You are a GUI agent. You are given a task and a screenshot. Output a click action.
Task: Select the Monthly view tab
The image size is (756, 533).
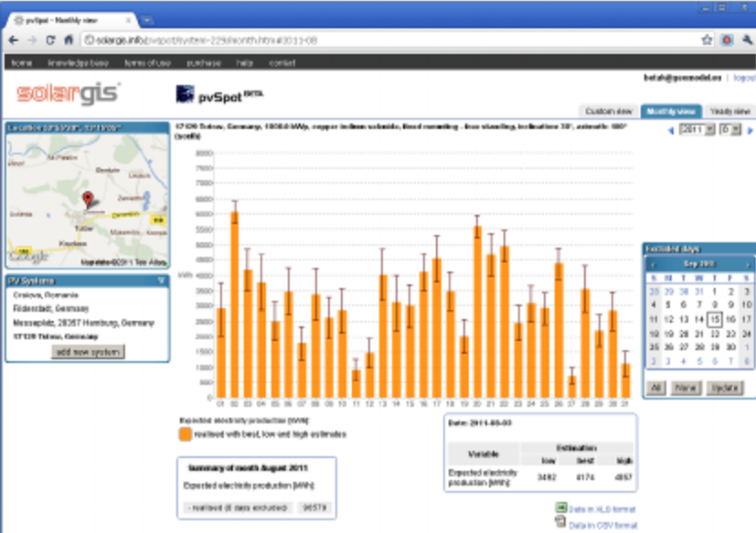pos(671,112)
